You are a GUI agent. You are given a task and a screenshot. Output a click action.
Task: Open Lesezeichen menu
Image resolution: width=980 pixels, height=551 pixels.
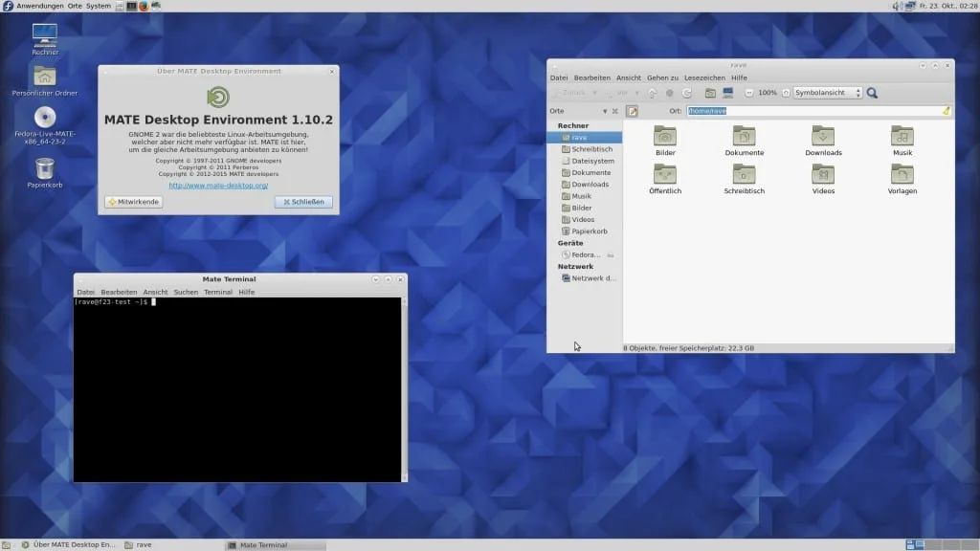(x=704, y=78)
